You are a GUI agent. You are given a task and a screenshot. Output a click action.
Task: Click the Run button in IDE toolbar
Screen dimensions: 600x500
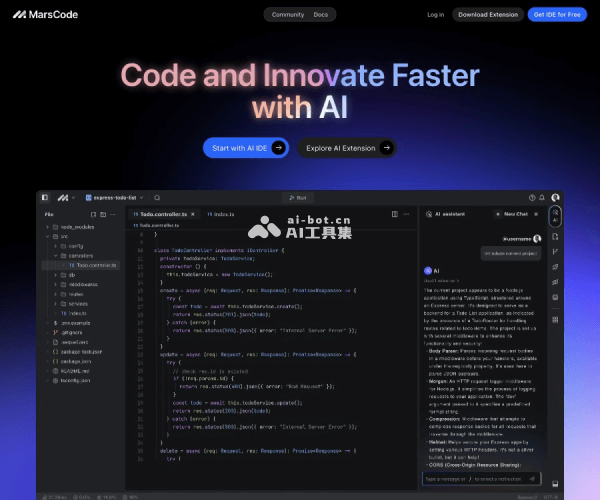tap(297, 198)
